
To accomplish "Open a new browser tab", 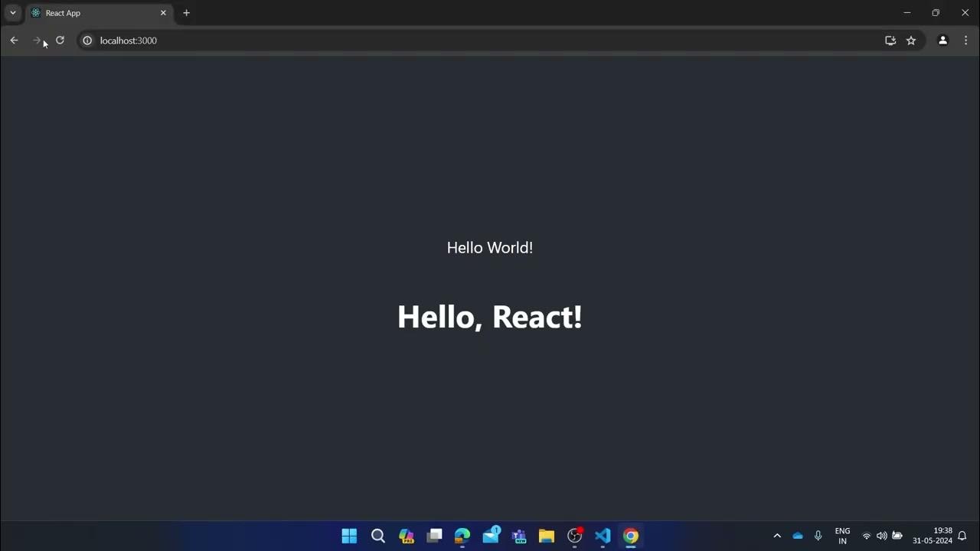I will coord(186,13).
